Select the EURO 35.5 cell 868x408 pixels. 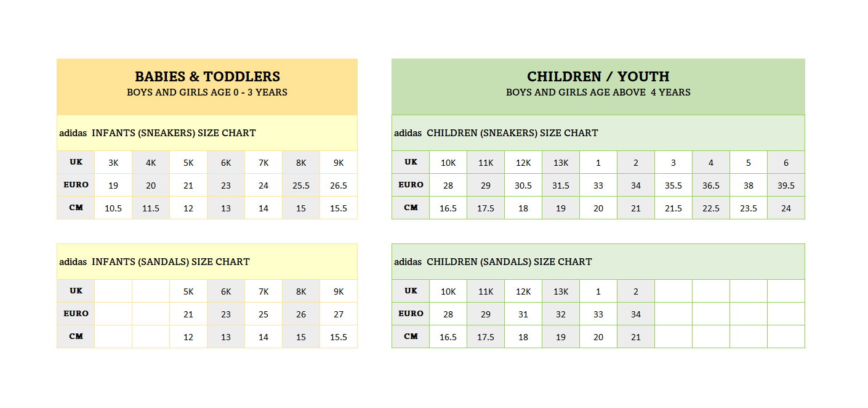673,186
